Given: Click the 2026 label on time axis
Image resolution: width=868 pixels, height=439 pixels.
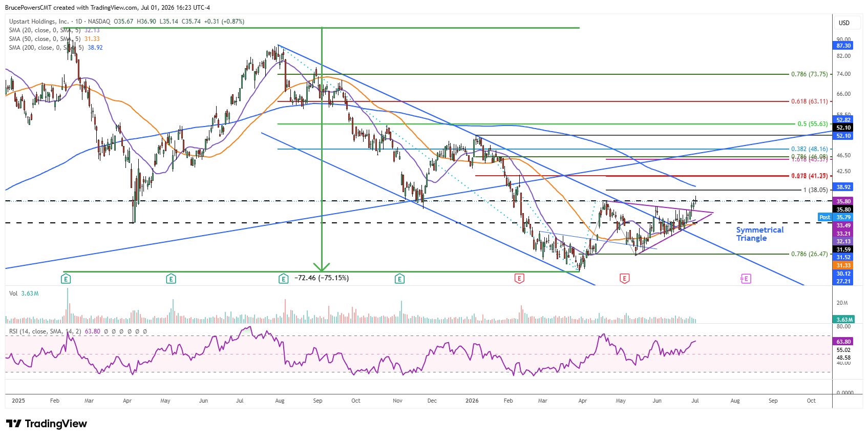Looking at the screenshot, I should click(x=472, y=401).
